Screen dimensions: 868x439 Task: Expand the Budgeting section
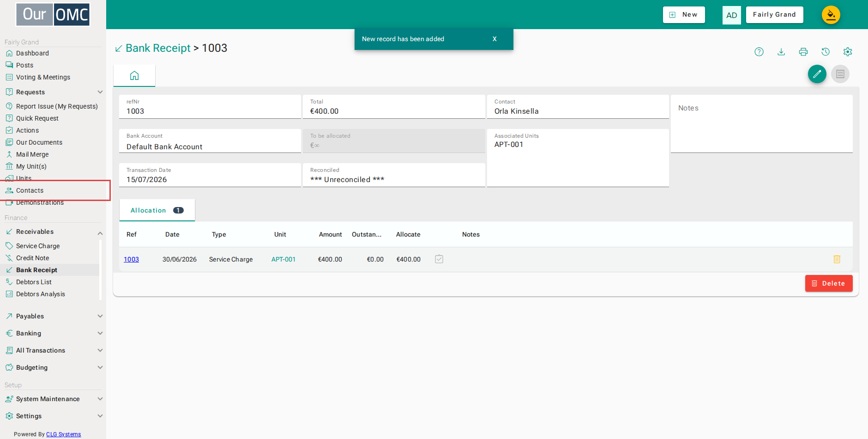click(100, 367)
